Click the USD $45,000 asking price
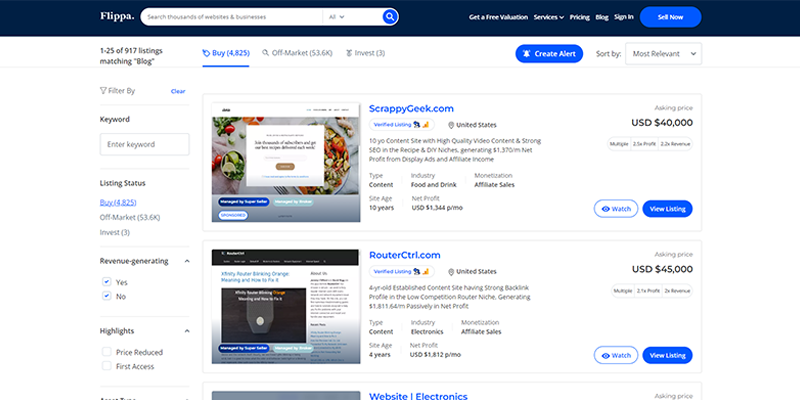Screen dimensions: 800x400 (662, 269)
